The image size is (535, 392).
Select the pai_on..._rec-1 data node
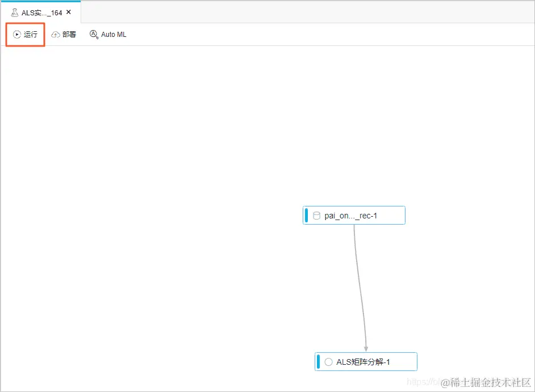[x=354, y=216]
